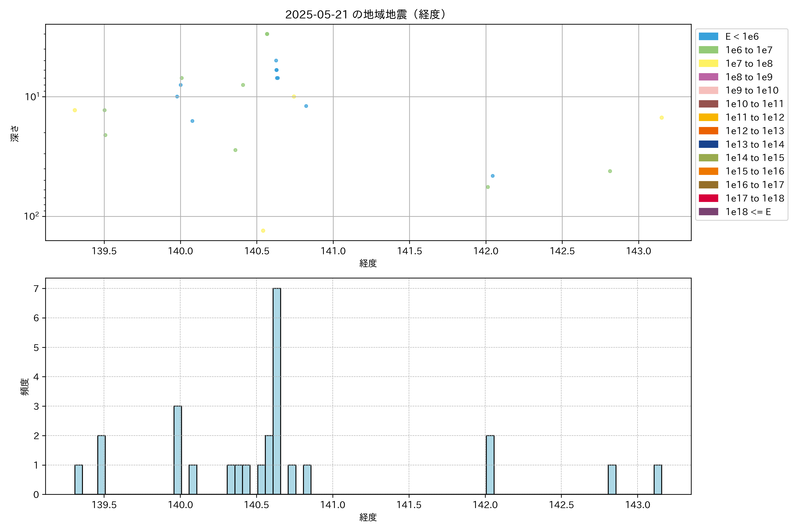798x532 pixels.
Task: Click the purple 1e8 to 1e9 swatch
Action: 708,77
